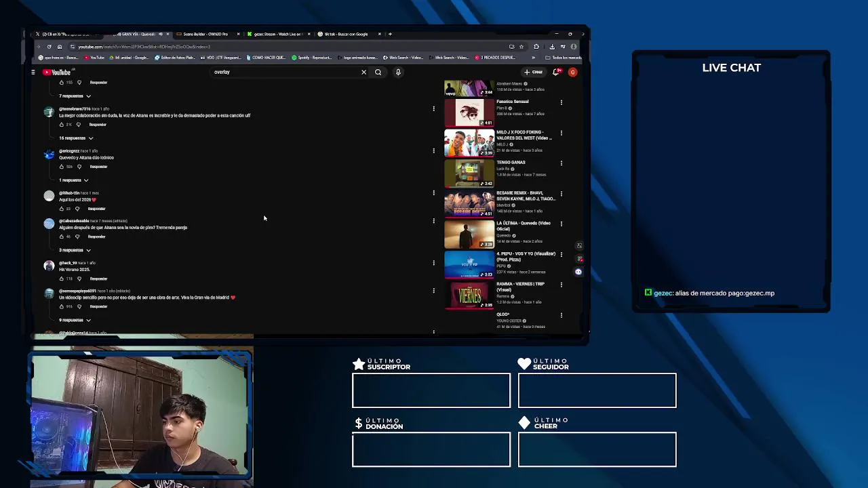Open 'BESAME REMIX' video thumbnail
Viewport: 868px width, 488px height.
click(x=469, y=203)
